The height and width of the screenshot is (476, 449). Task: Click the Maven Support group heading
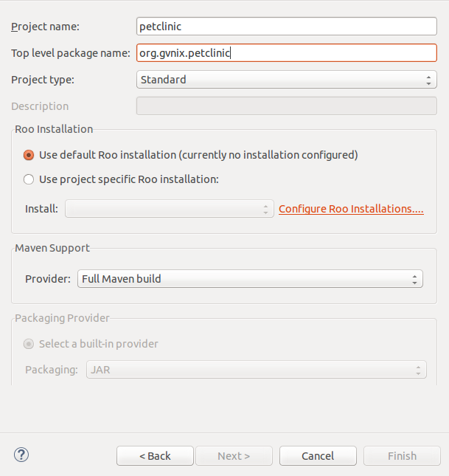52,248
